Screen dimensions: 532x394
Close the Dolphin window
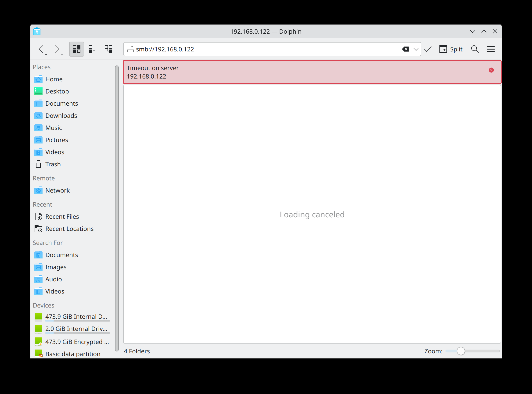tap(495, 32)
